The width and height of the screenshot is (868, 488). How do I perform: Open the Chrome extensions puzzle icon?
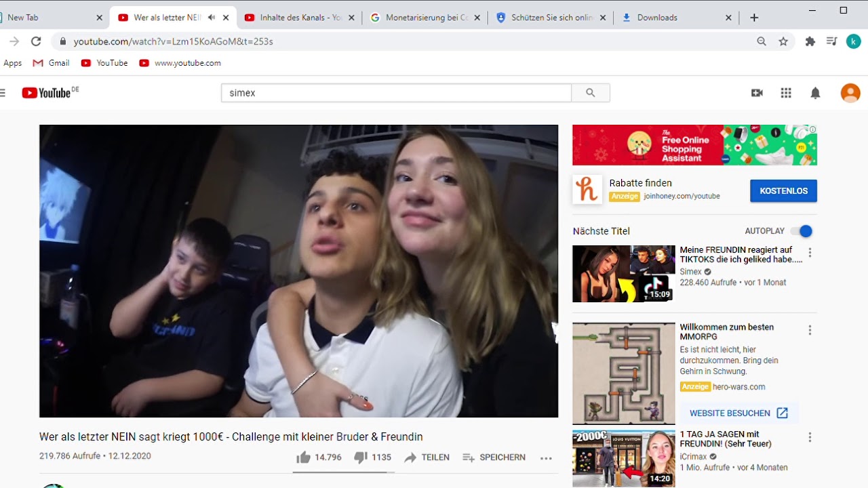pyautogui.click(x=810, y=41)
